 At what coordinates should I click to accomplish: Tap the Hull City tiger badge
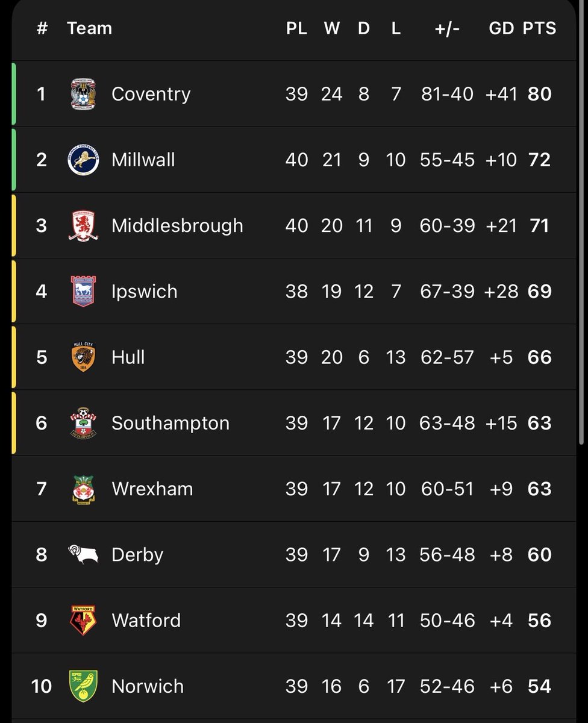pyautogui.click(x=83, y=357)
